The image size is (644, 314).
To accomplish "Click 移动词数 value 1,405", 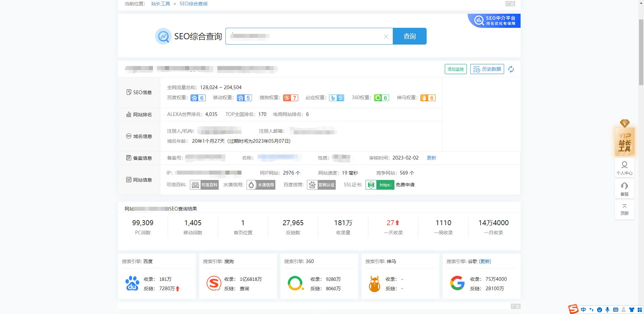I will click(x=193, y=223).
